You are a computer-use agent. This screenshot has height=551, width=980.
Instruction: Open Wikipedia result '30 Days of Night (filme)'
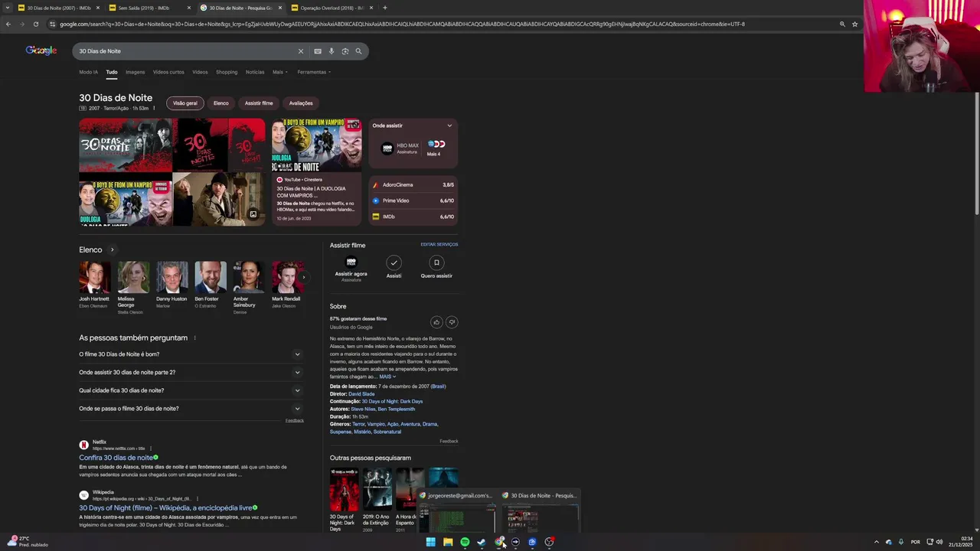pos(165,508)
